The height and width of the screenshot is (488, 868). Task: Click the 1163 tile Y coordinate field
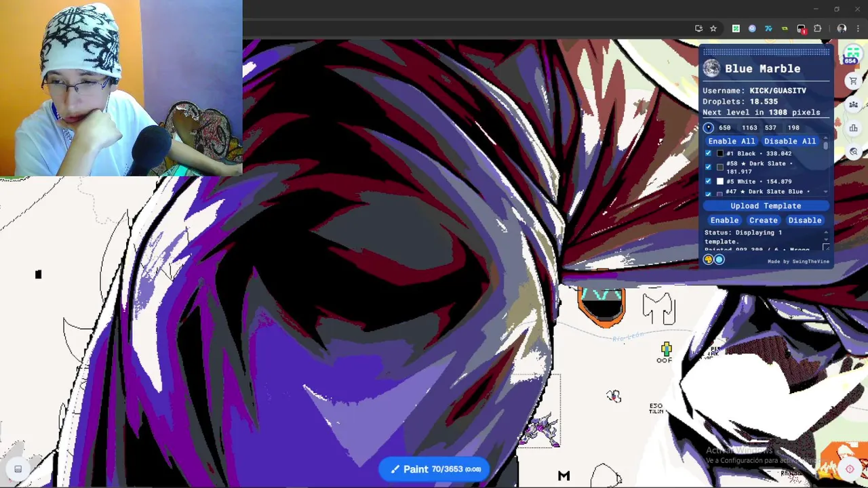(749, 127)
